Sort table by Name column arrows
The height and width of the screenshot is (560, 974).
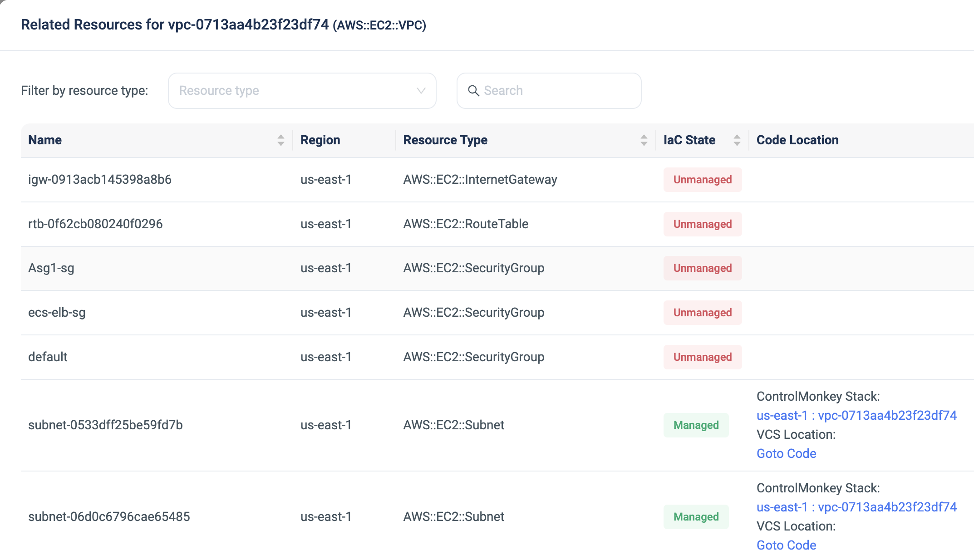point(281,140)
